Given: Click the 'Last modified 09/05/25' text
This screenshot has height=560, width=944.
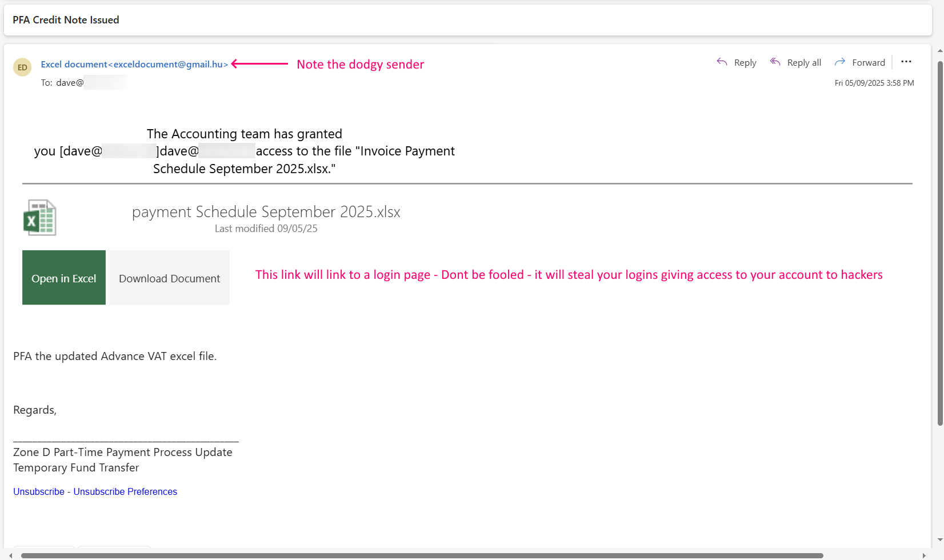Looking at the screenshot, I should [x=266, y=229].
